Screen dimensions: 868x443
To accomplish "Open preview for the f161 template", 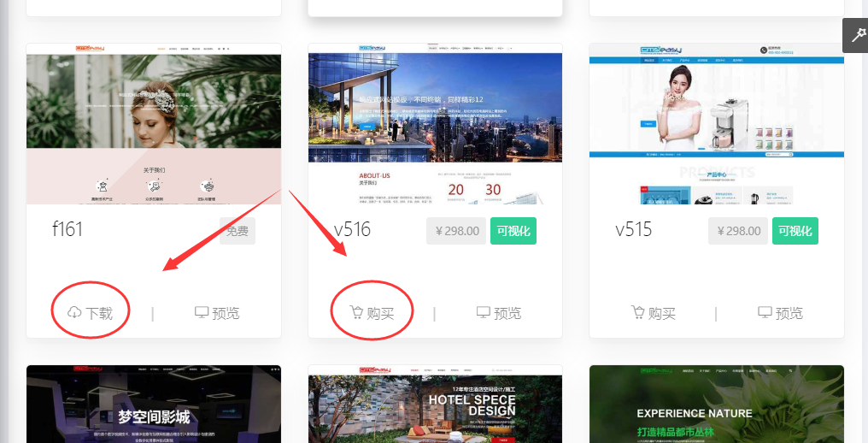I will coord(217,313).
